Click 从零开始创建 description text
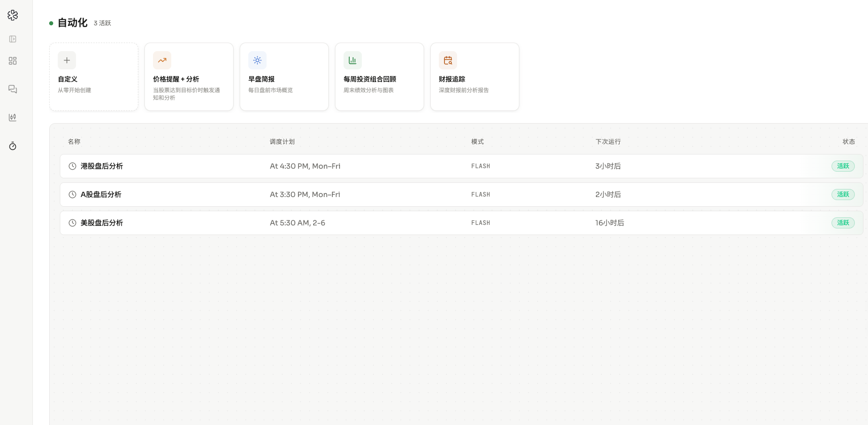Image resolution: width=868 pixels, height=425 pixels. pos(74,90)
